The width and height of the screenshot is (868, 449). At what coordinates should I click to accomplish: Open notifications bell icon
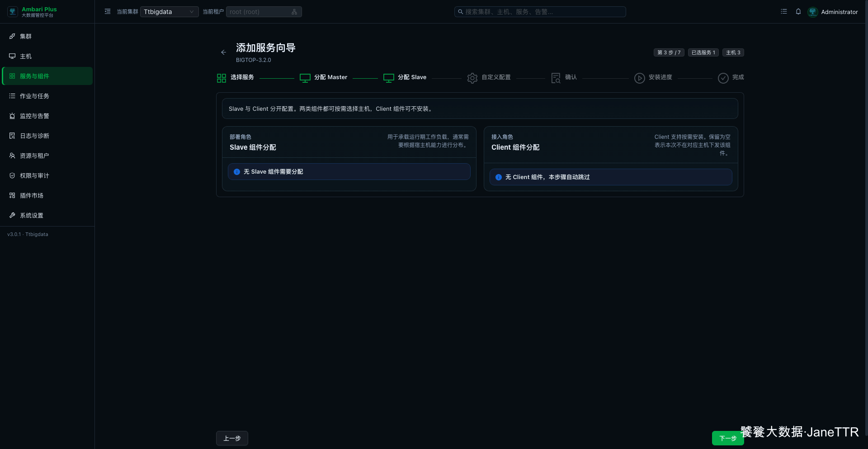pos(798,12)
